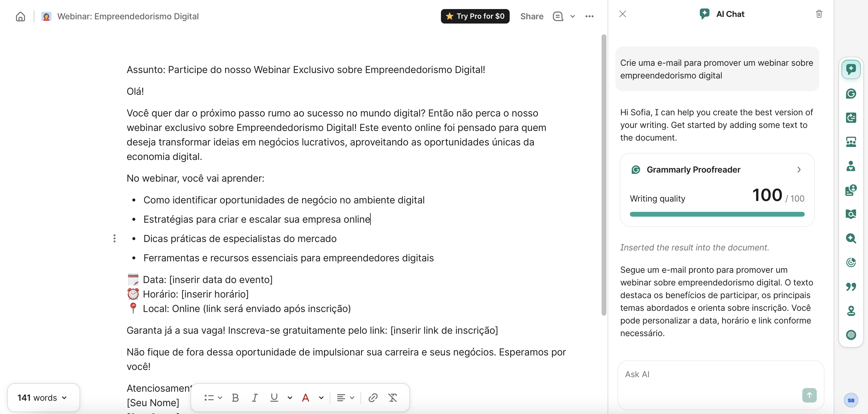Open the paraphraser sidebar icon
The image size is (868, 414).
(x=851, y=118)
